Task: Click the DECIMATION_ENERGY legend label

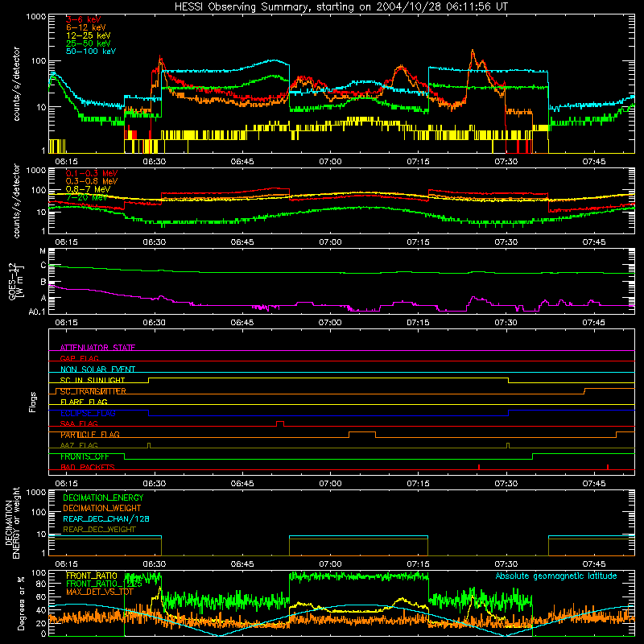Action: point(103,497)
